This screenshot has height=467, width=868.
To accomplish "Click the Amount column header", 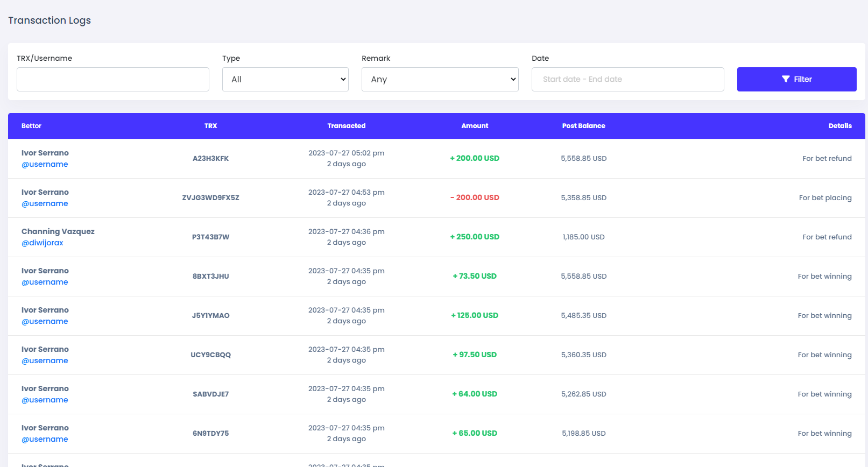I will 475,126.
